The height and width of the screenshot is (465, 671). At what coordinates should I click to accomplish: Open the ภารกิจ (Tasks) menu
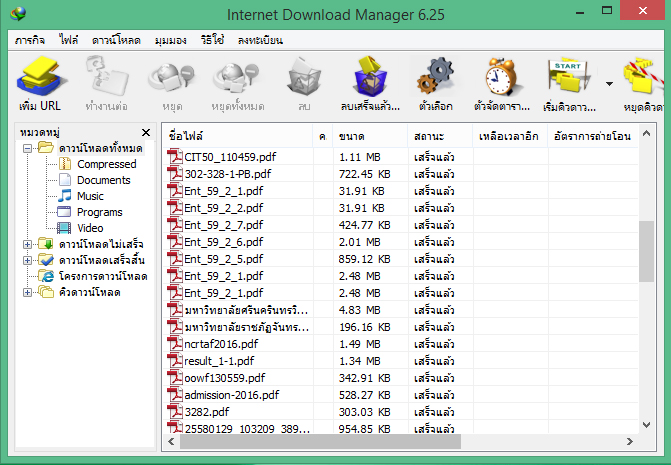pyautogui.click(x=30, y=40)
